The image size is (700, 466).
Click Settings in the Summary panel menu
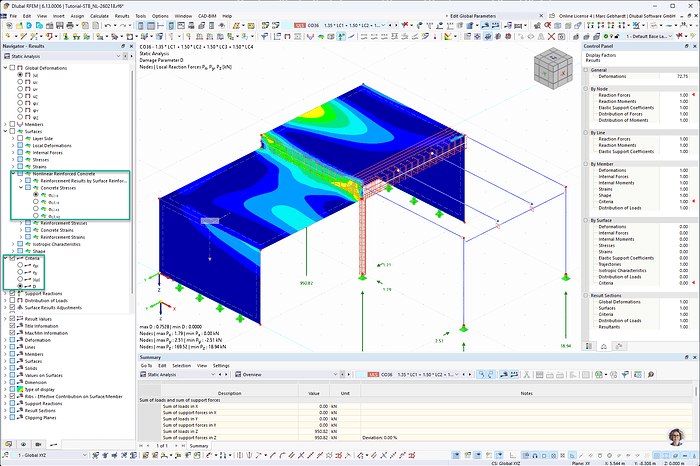pos(221,365)
